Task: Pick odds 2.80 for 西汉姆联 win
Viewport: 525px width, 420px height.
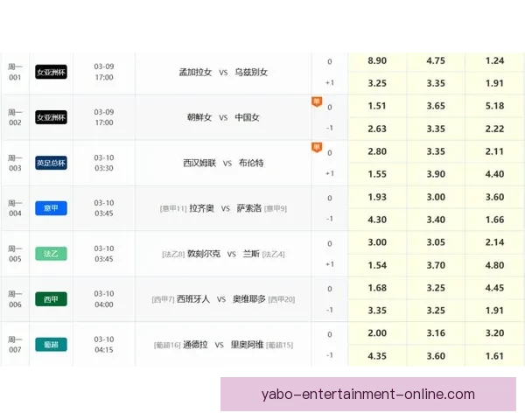Action: click(377, 151)
